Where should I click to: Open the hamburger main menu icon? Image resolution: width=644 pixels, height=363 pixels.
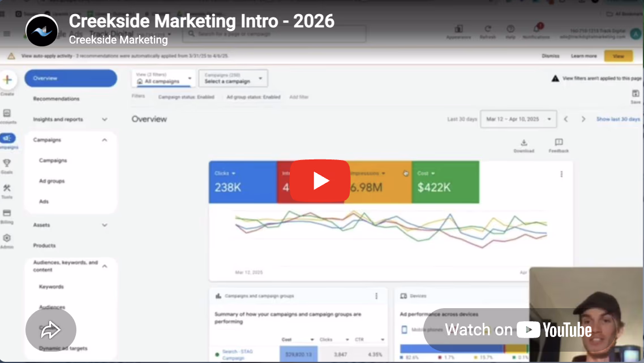7,33
